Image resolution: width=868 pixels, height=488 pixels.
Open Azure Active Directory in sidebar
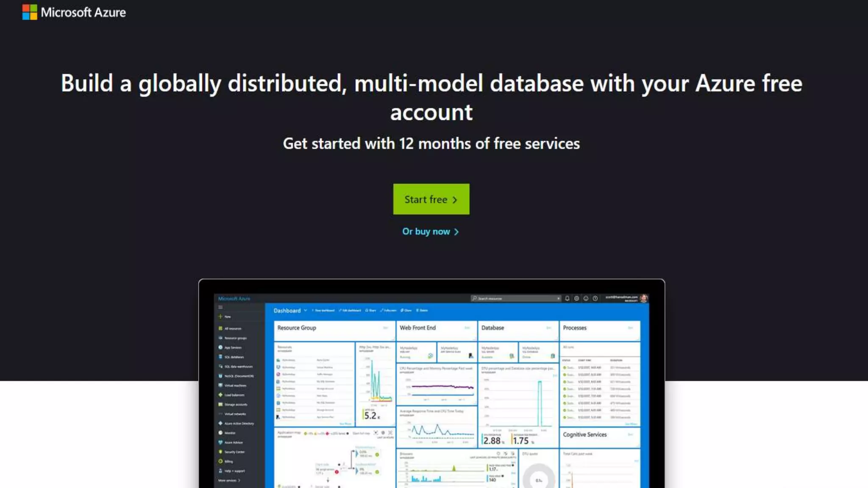click(239, 423)
